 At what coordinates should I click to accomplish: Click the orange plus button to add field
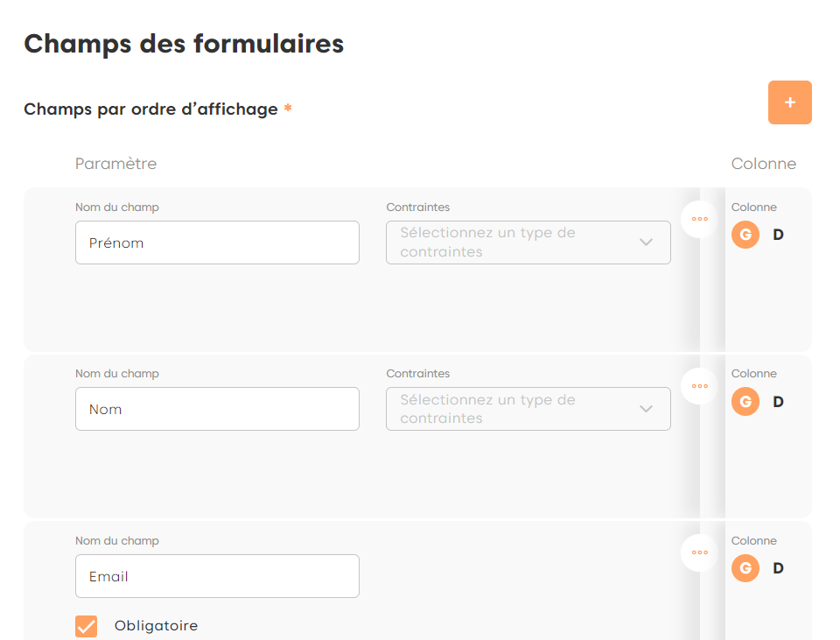(789, 102)
